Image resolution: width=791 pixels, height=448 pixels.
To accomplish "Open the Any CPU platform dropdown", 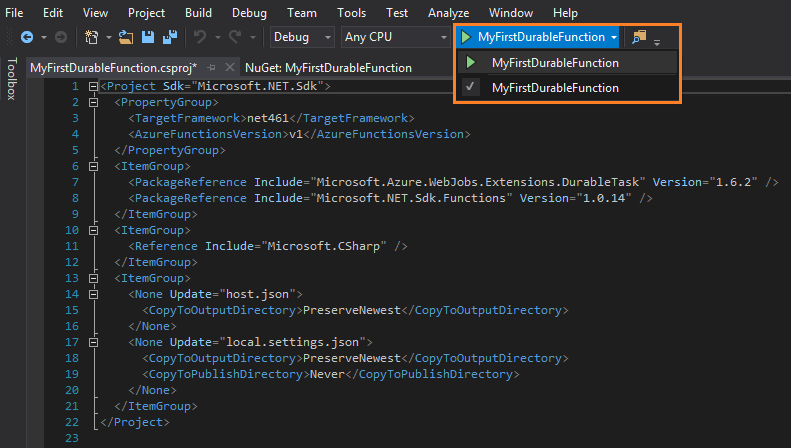I will pos(396,37).
